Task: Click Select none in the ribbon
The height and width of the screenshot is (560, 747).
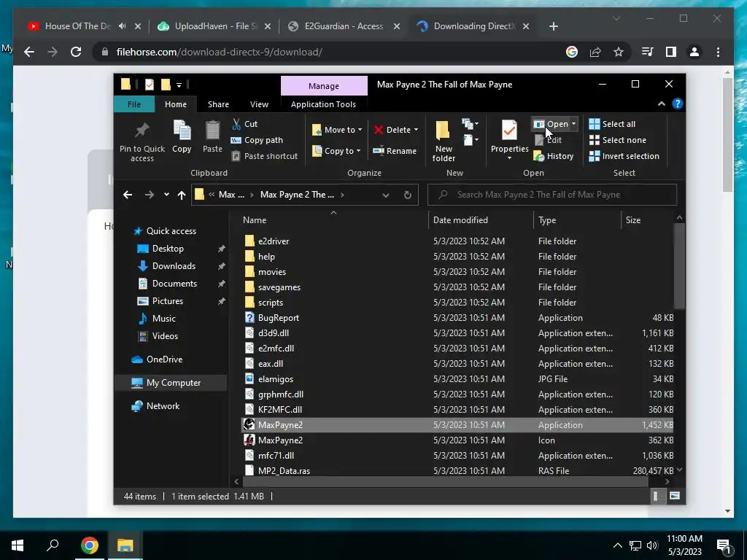Action: click(x=618, y=140)
